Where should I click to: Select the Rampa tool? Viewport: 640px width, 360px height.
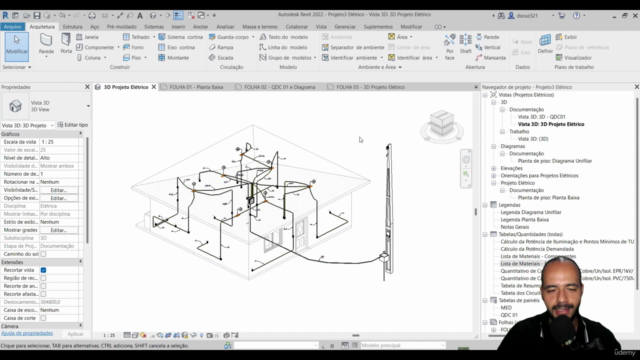pyautogui.click(x=221, y=47)
